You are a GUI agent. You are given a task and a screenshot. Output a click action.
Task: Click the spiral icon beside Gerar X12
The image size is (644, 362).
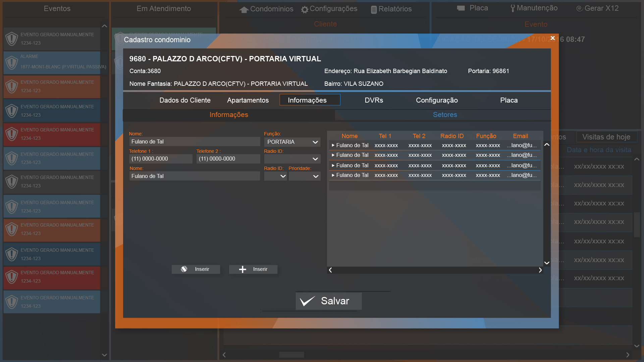(579, 8)
